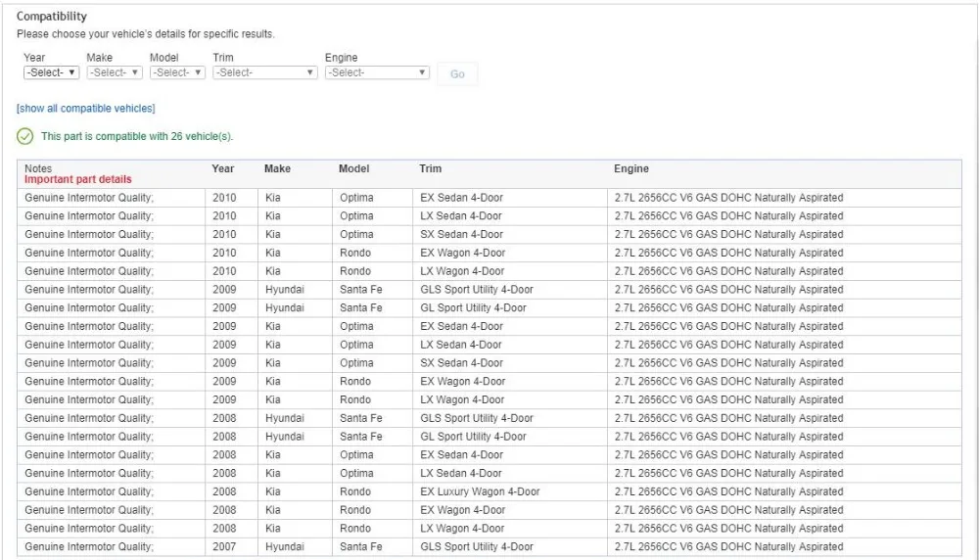Image resolution: width=979 pixels, height=560 pixels.
Task: Select the 2010 Kia Optima SX Sedan row
Action: [x=489, y=234]
